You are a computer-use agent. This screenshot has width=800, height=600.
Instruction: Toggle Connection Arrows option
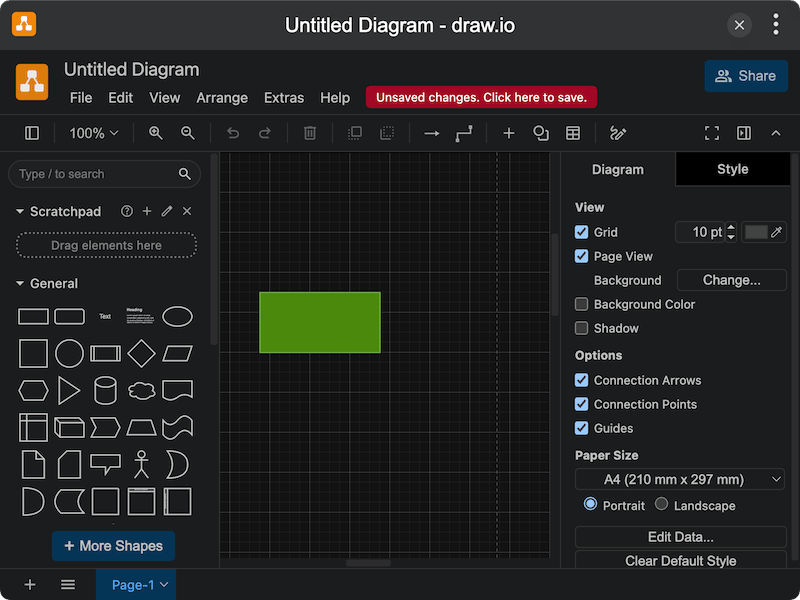(x=581, y=380)
